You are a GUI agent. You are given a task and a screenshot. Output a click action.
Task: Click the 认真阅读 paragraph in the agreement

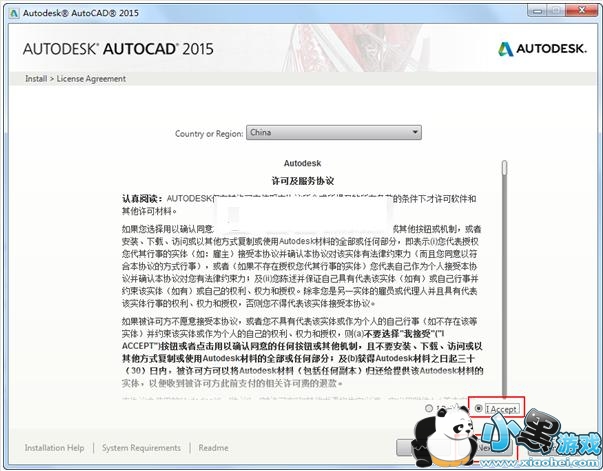tap(299, 205)
